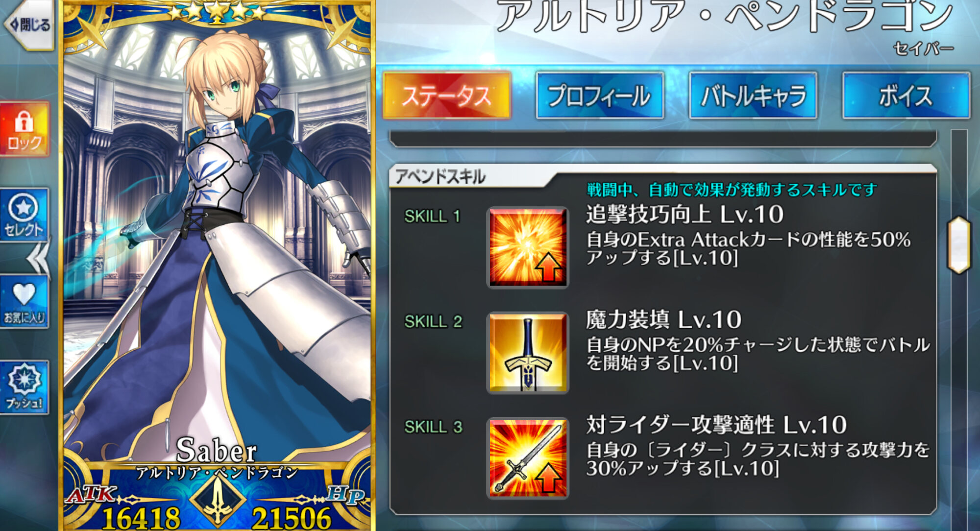Toggle the セレクト star button
Image resolution: width=980 pixels, height=531 pixels.
coord(24,215)
